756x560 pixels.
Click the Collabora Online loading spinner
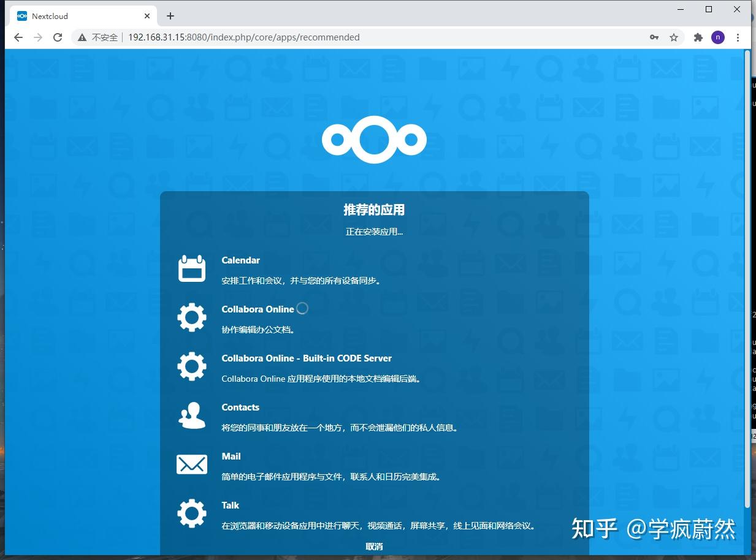tap(302, 308)
